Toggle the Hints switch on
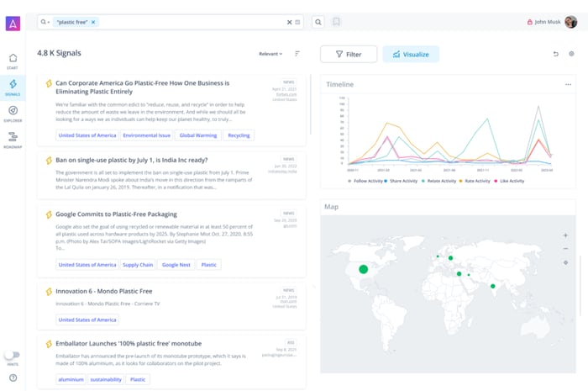 tap(12, 356)
